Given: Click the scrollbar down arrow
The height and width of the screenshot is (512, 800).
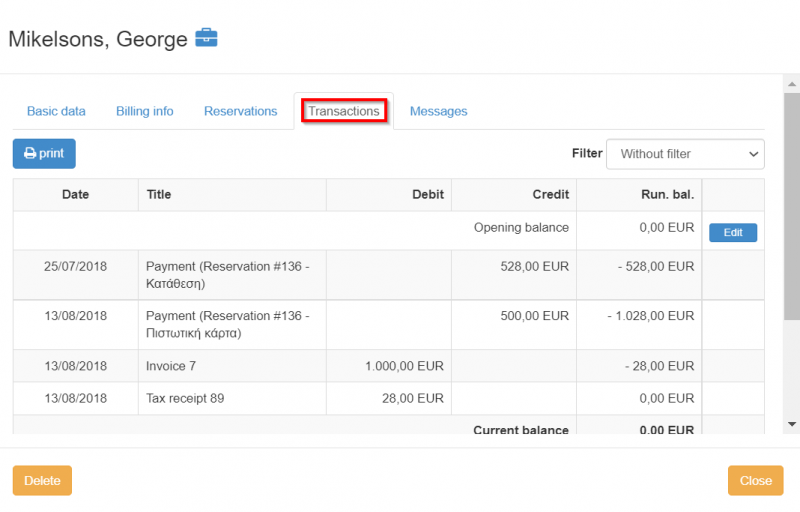Looking at the screenshot, I should click(x=791, y=425).
